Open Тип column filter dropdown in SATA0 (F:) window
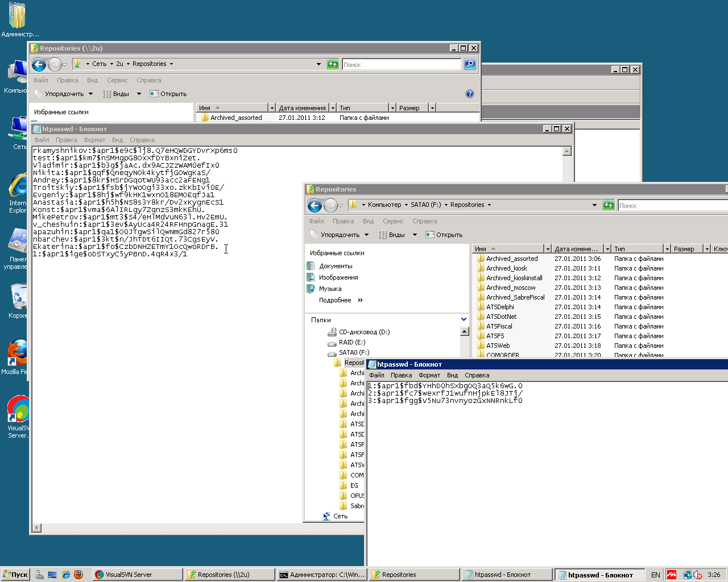Viewport: 728px width, 582px height. click(x=667, y=248)
